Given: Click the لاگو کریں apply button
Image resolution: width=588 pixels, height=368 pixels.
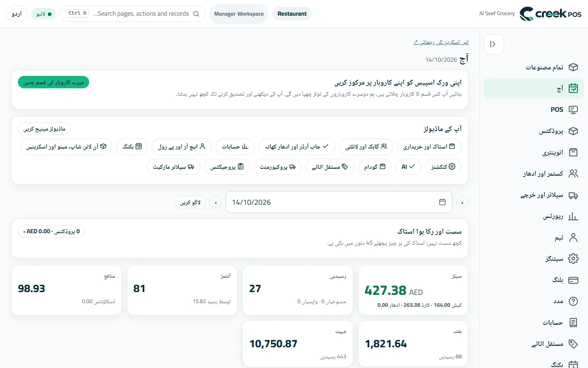Looking at the screenshot, I should pos(190,202).
